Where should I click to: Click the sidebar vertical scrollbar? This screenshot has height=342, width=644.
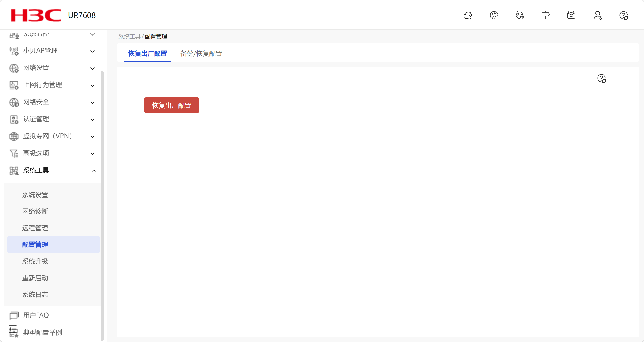102,206
